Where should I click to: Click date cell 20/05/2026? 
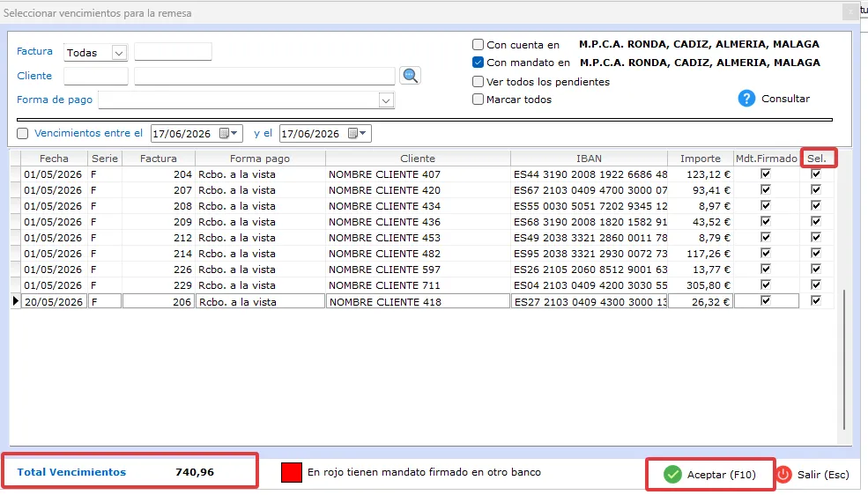(x=54, y=302)
